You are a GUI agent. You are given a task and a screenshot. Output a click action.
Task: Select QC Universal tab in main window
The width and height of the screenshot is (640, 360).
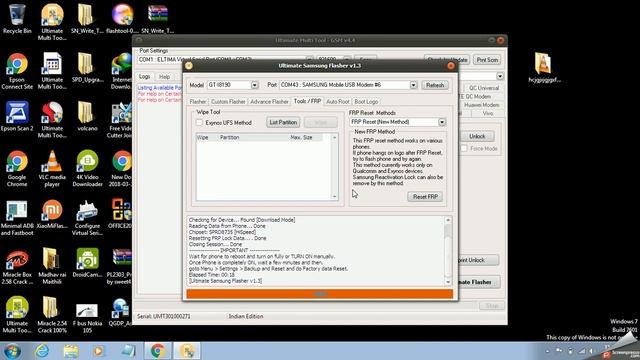[484, 88]
